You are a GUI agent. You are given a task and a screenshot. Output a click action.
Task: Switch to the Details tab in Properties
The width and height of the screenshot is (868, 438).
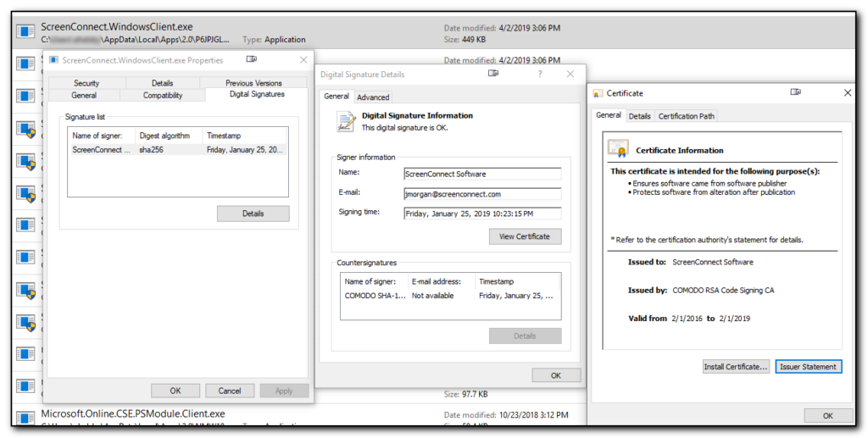pos(162,83)
